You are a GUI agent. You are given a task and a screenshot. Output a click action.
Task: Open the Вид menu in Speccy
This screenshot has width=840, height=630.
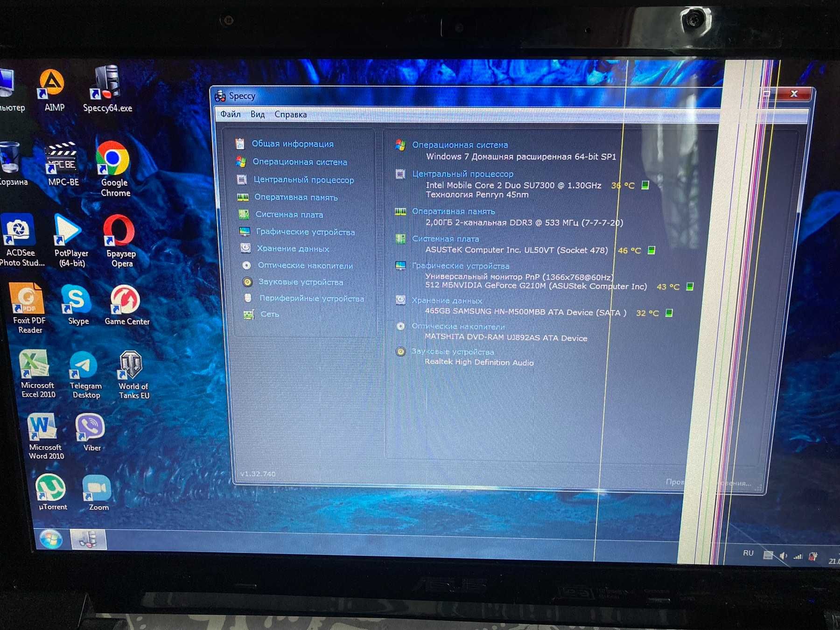(x=257, y=114)
